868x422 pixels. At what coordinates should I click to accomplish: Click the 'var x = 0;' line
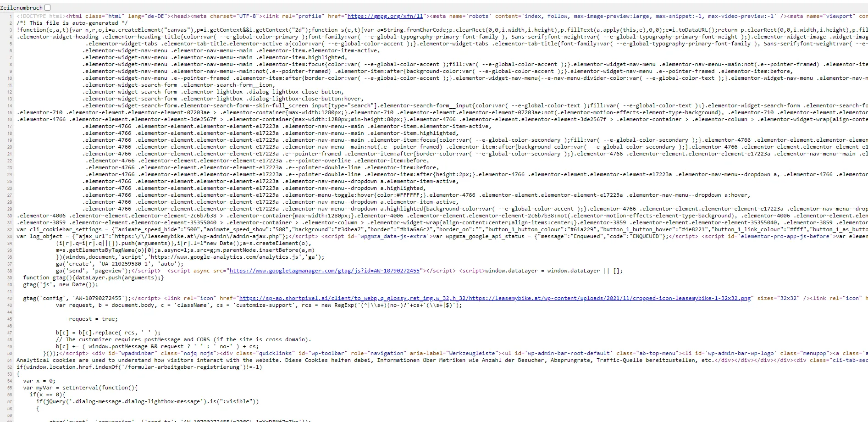click(39, 381)
